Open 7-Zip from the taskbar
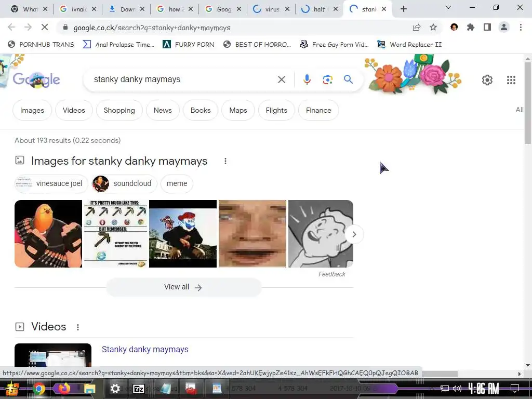532x399 pixels. pos(138,389)
